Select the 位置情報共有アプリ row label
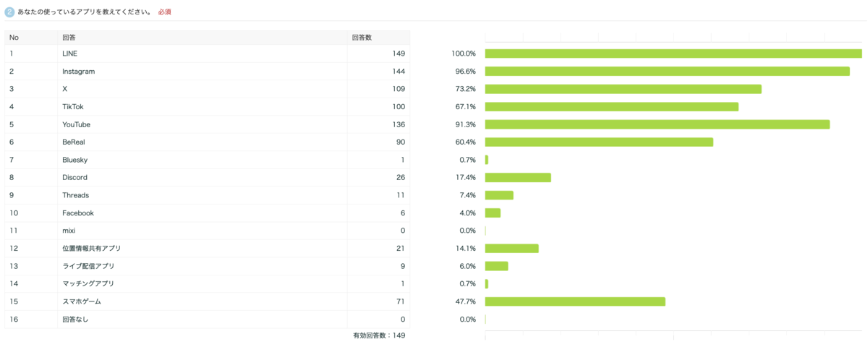Image resolution: width=868 pixels, height=347 pixels. [92, 249]
